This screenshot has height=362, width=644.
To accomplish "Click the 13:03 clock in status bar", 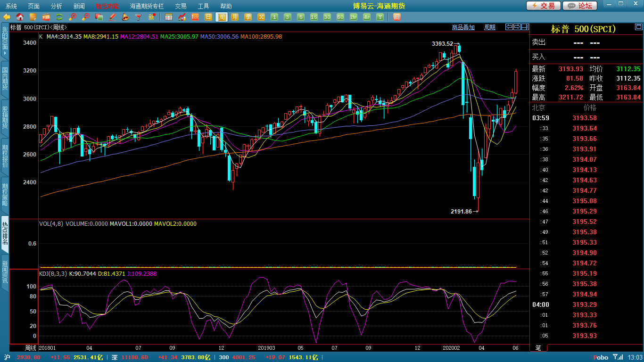I will [x=635, y=357].
